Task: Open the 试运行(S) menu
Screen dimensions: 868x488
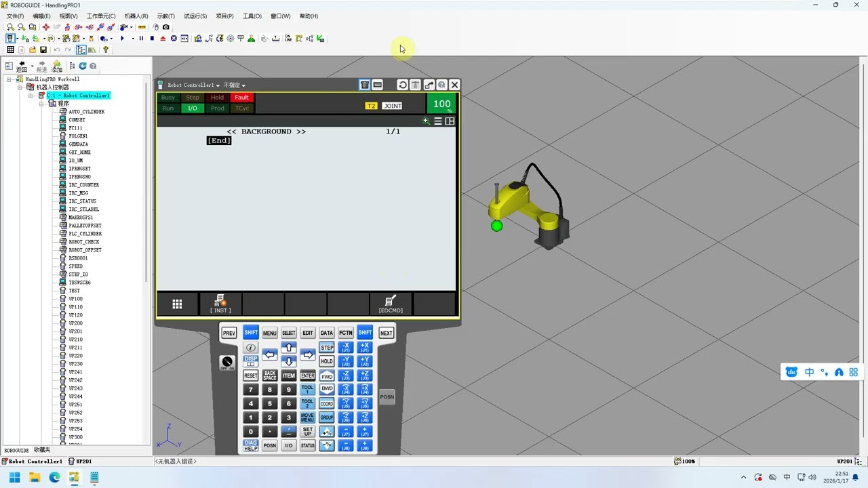Action: (195, 16)
